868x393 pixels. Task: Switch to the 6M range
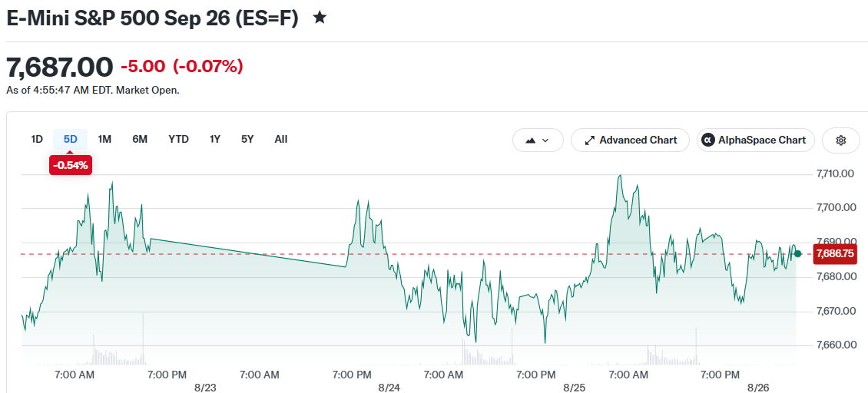[140, 140]
